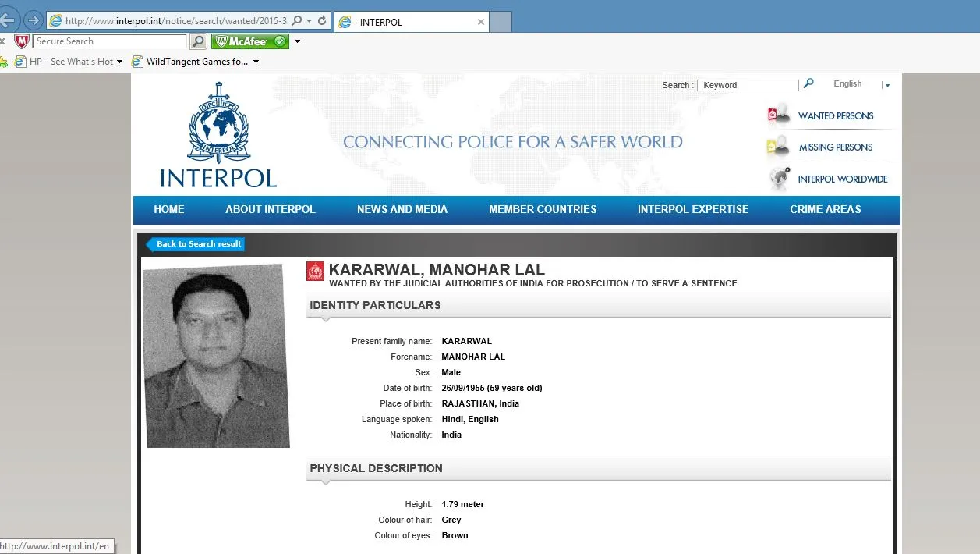Click the refresh icon in address bar

pyautogui.click(x=322, y=21)
